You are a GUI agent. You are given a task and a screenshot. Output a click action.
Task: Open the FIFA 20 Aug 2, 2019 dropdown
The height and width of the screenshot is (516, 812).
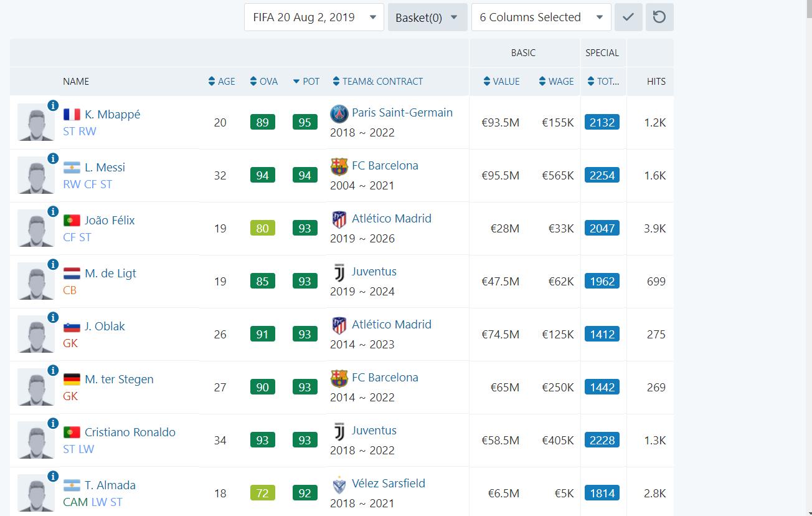coord(314,17)
